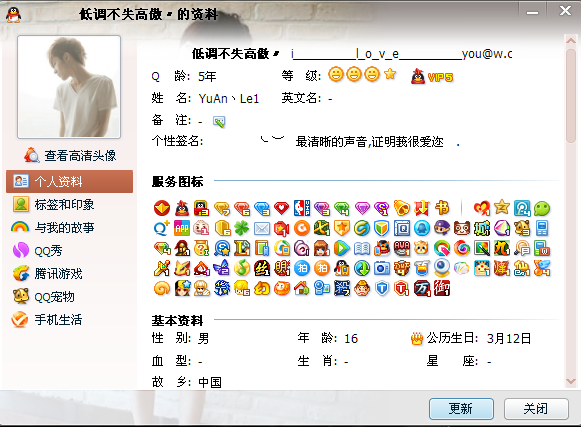This screenshot has width=581, height=427.
Task: Click the blue camera service icon
Action: (382, 268)
